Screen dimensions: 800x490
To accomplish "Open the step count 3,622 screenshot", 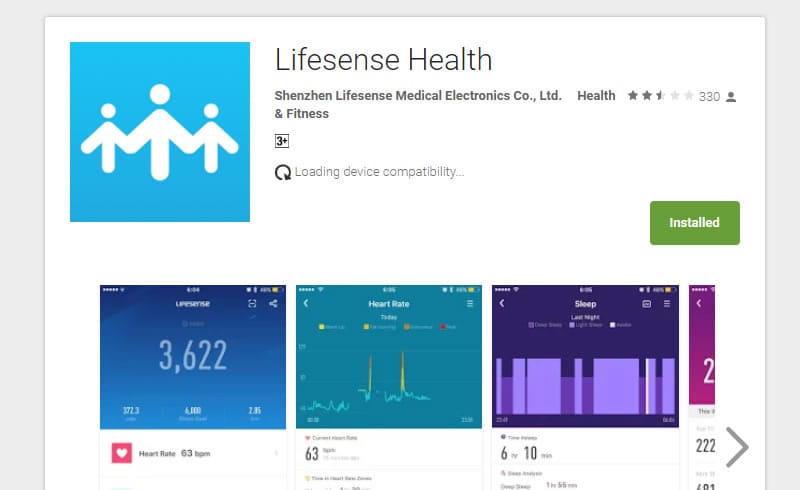I will (x=193, y=387).
